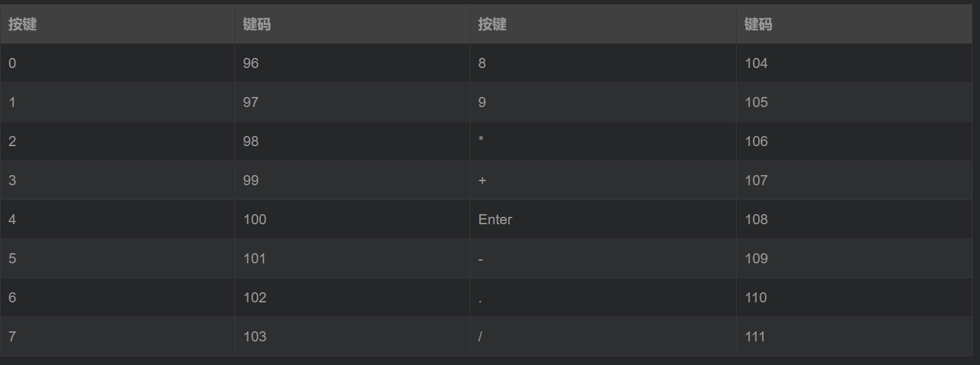The height and width of the screenshot is (365, 980).
Task: Click the first 键码 column header
Action: [x=353, y=24]
